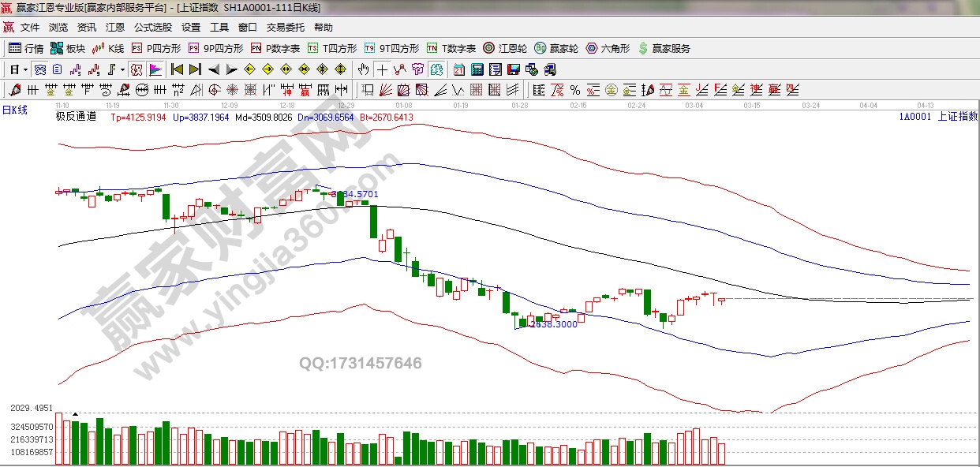Click the yellow diamond with a right arrow
Screen dimensions: 980x467
[x=267, y=69]
